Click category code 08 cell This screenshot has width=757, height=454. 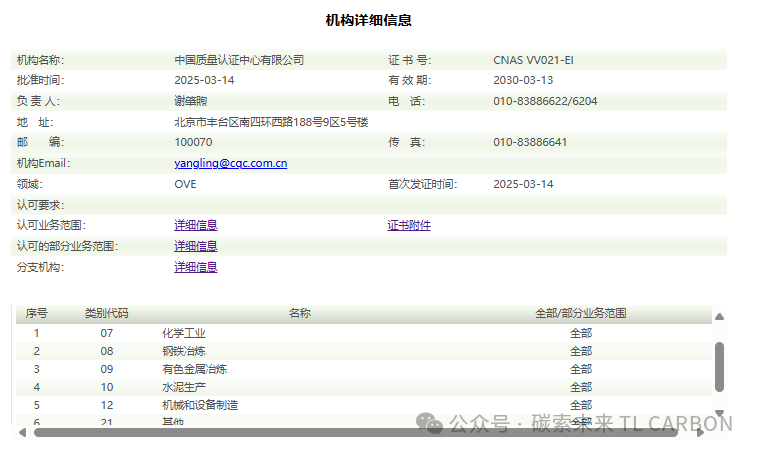click(107, 351)
